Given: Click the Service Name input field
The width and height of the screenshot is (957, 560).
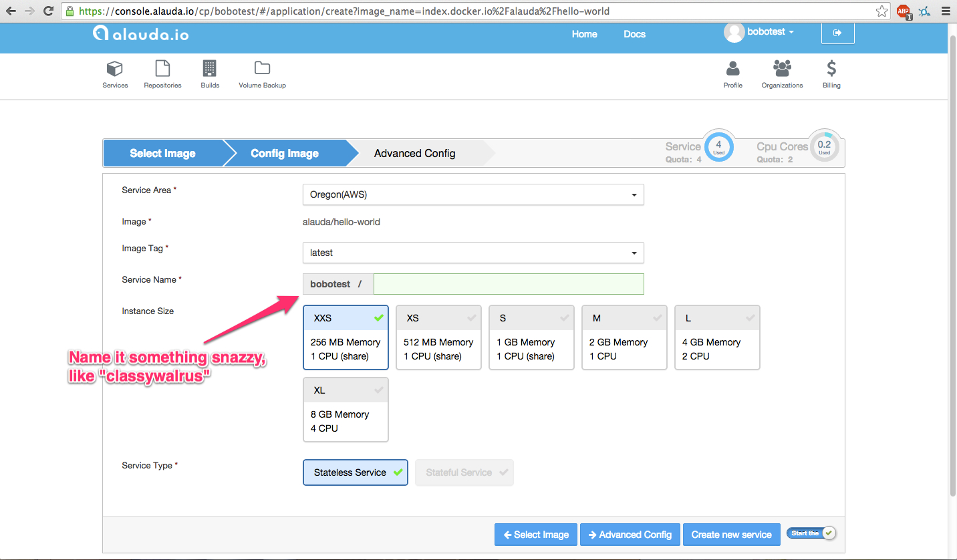Looking at the screenshot, I should tap(509, 284).
